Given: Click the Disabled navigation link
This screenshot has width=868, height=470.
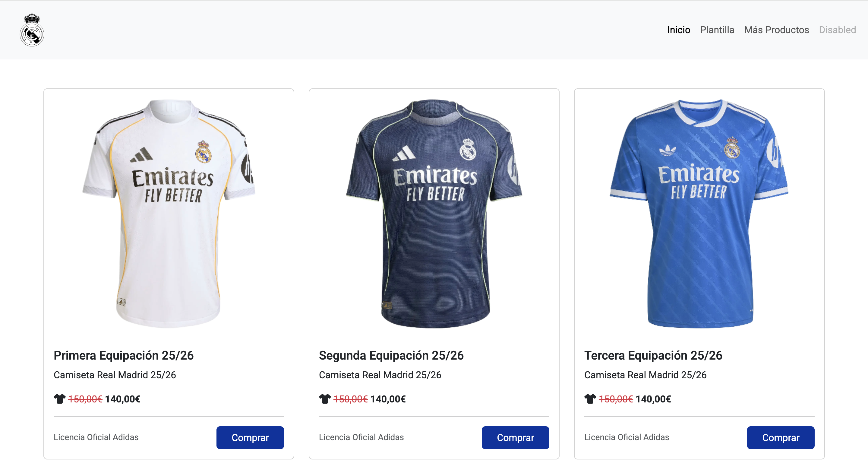Looking at the screenshot, I should pyautogui.click(x=838, y=30).
